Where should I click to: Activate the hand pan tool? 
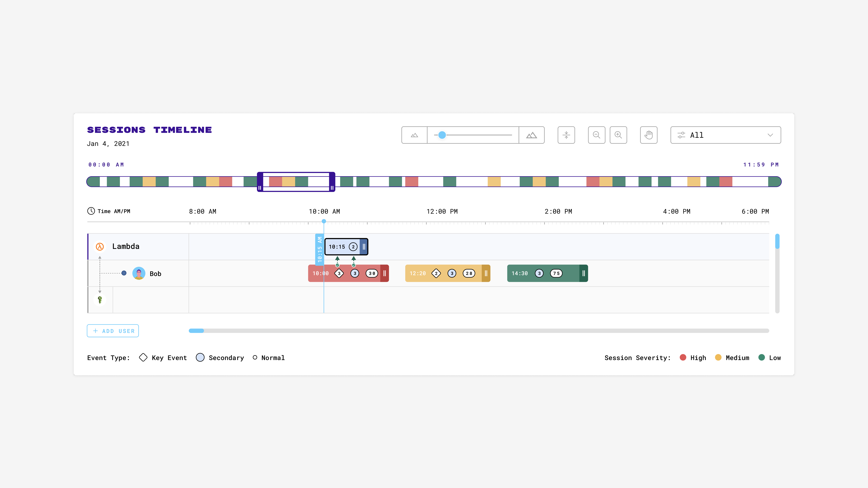pos(649,135)
